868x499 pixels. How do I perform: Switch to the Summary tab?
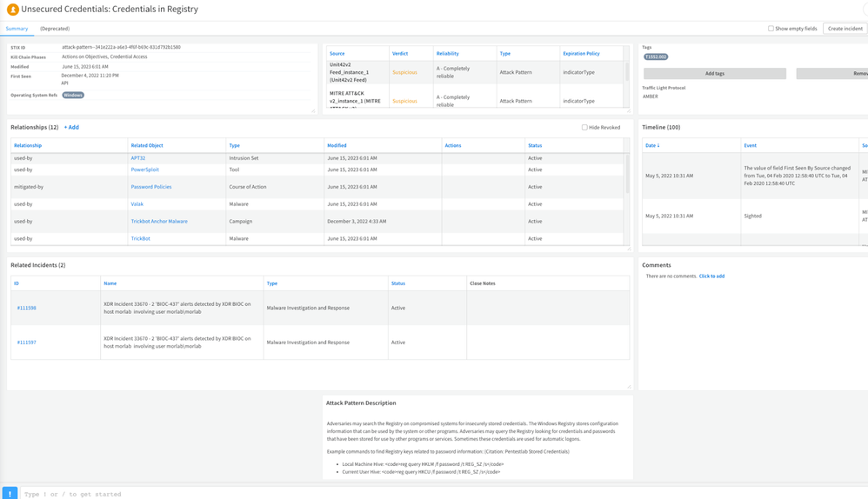coord(17,29)
